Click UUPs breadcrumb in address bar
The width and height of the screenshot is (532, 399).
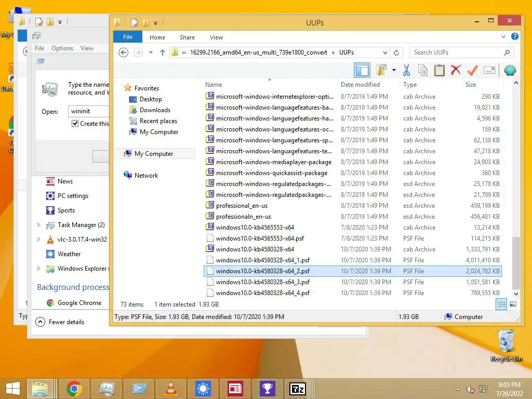click(x=347, y=52)
